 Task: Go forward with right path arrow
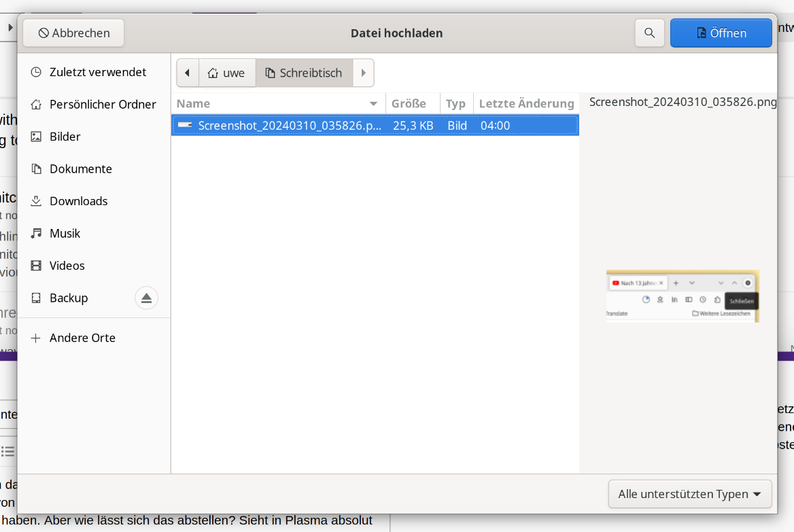[x=363, y=73]
